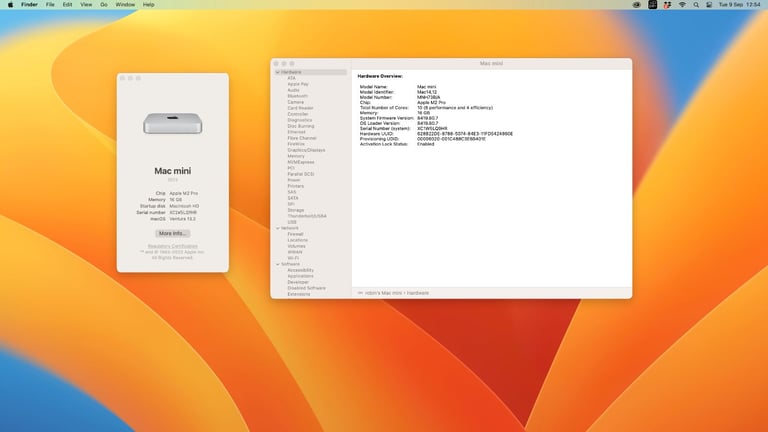The width and height of the screenshot is (768, 432).
Task: Open the Wi-Fi status menu
Action: (682, 4)
